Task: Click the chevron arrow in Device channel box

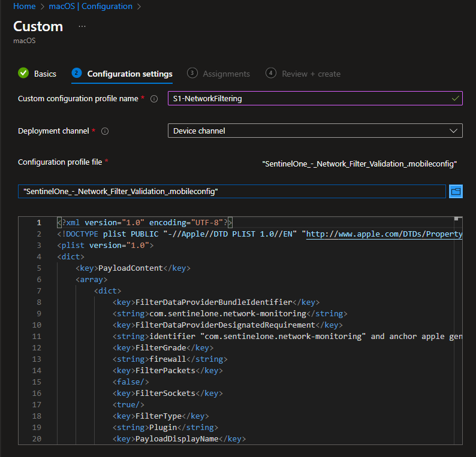Action: tap(453, 131)
